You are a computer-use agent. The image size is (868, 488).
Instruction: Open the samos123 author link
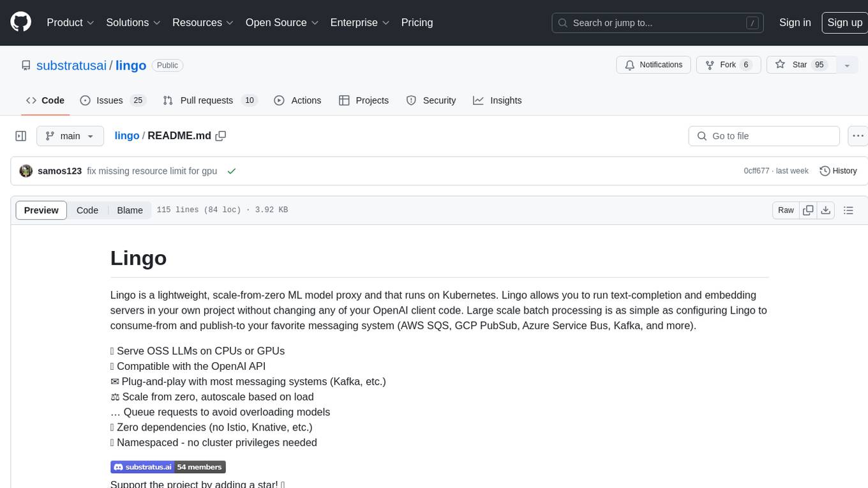coord(60,171)
